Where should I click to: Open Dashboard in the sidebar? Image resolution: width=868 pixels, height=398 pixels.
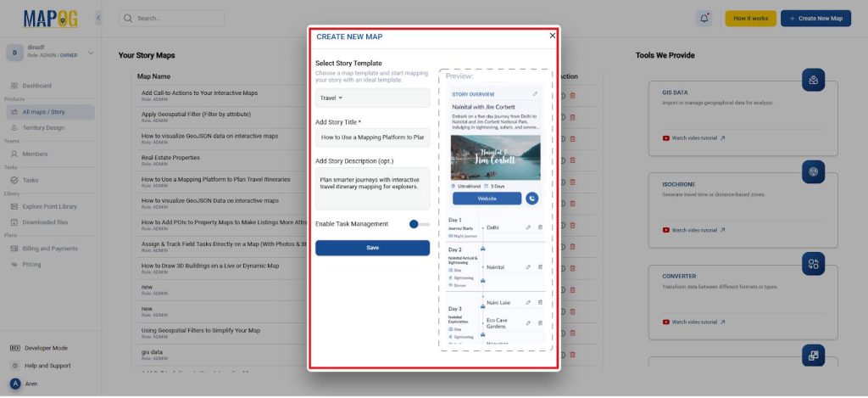[37, 86]
